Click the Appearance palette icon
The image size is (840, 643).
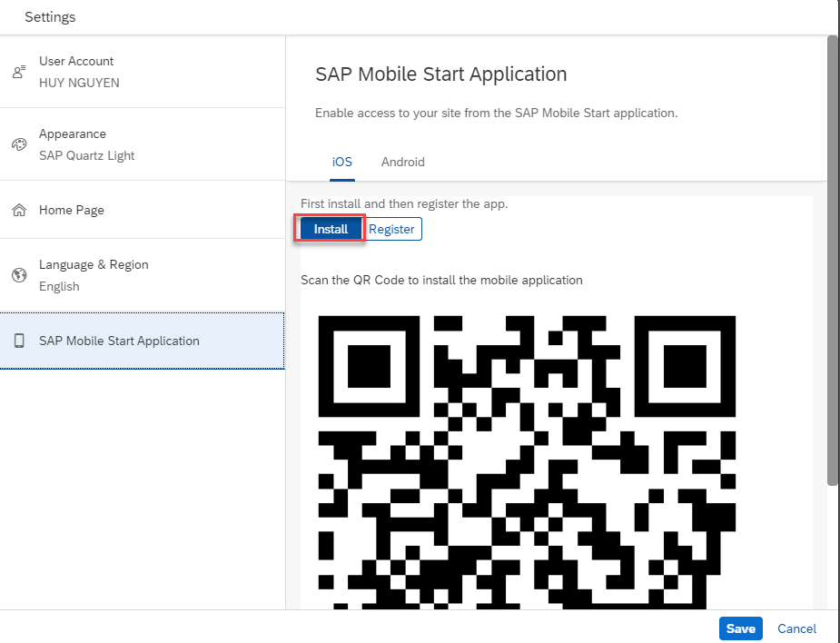[x=19, y=144]
